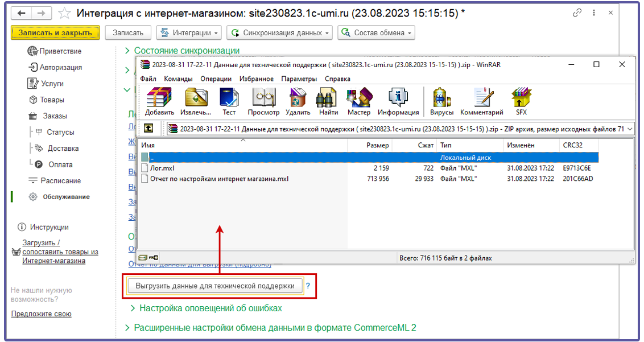Click the WinRAR Добавить (Add) icon
Screen dimensions: 644x342
point(159,101)
